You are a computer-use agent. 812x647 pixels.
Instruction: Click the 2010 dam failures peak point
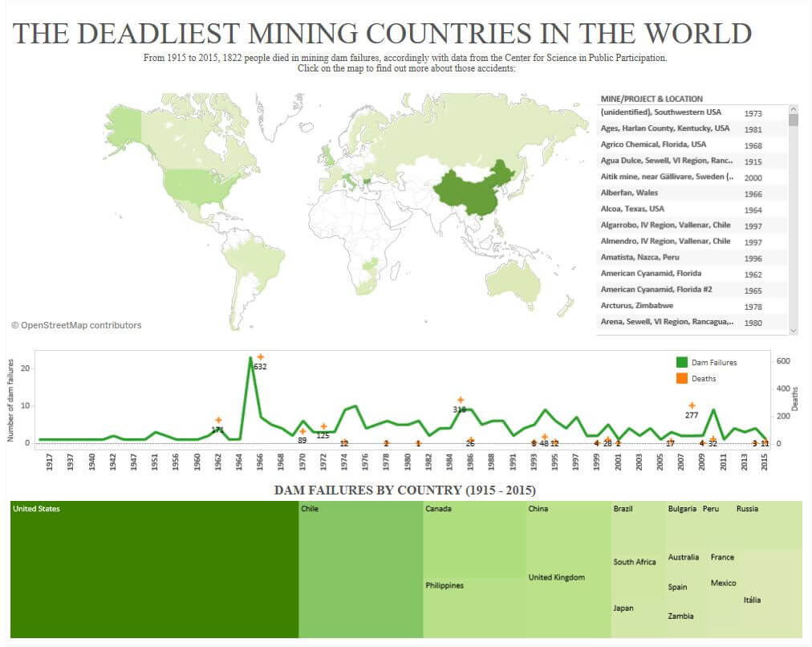pos(713,409)
